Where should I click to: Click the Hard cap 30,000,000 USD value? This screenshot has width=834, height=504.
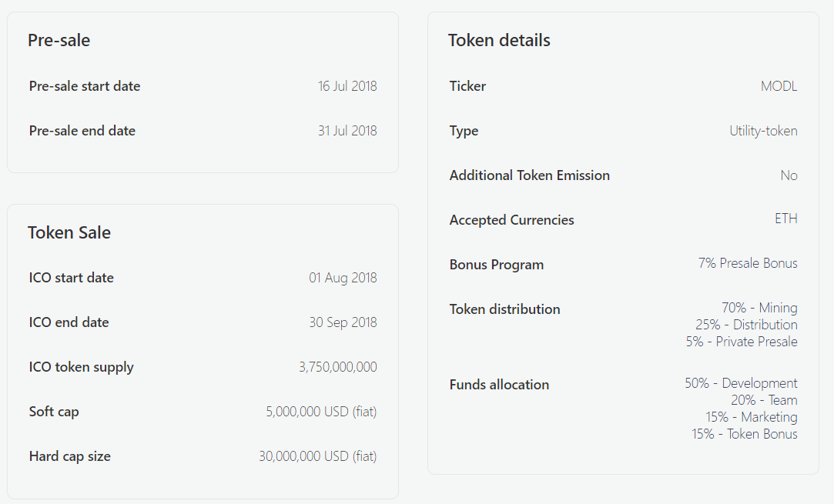coord(317,456)
